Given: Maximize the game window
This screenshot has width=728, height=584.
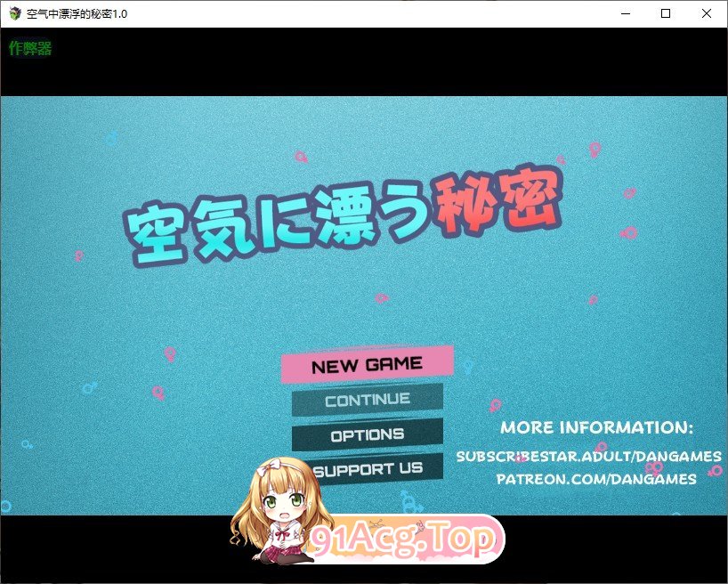Looking at the screenshot, I should click(666, 13).
